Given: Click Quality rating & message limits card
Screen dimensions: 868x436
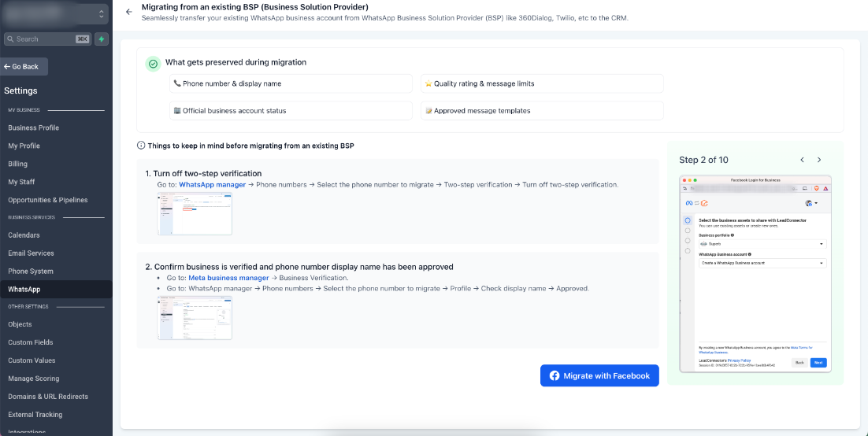Looking at the screenshot, I should (x=542, y=83).
